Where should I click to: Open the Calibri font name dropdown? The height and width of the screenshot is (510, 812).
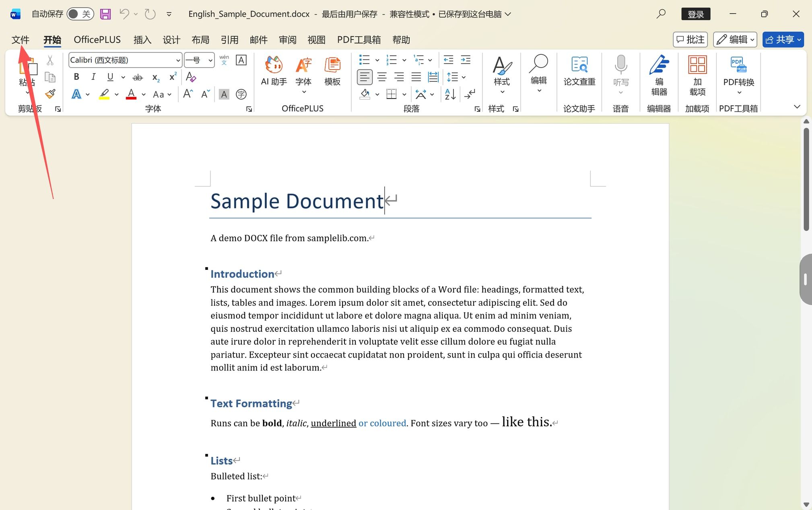pyautogui.click(x=178, y=60)
